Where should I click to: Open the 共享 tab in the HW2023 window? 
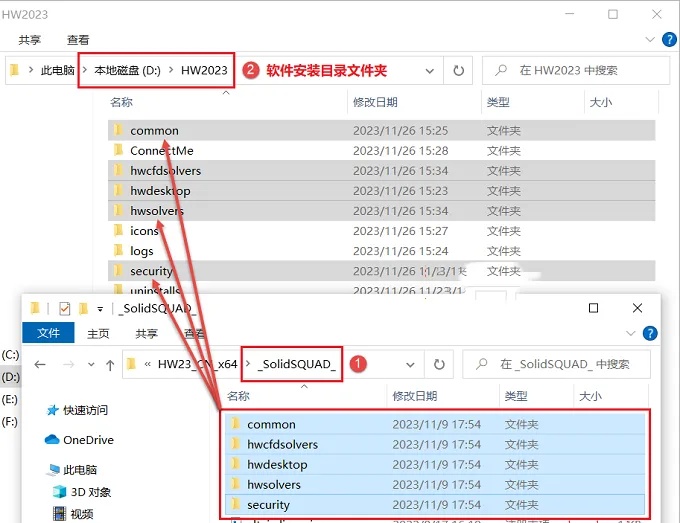click(x=29, y=40)
